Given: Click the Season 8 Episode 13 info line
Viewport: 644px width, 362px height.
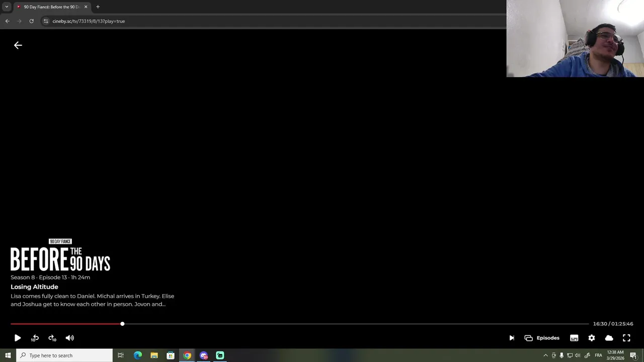Looking at the screenshot, I should pos(50,277).
